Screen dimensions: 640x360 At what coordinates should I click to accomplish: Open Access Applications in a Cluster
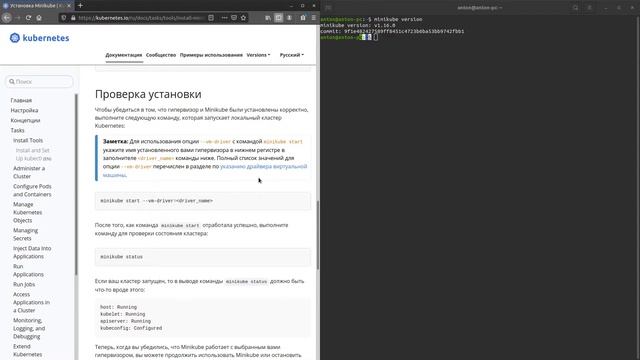click(31, 302)
